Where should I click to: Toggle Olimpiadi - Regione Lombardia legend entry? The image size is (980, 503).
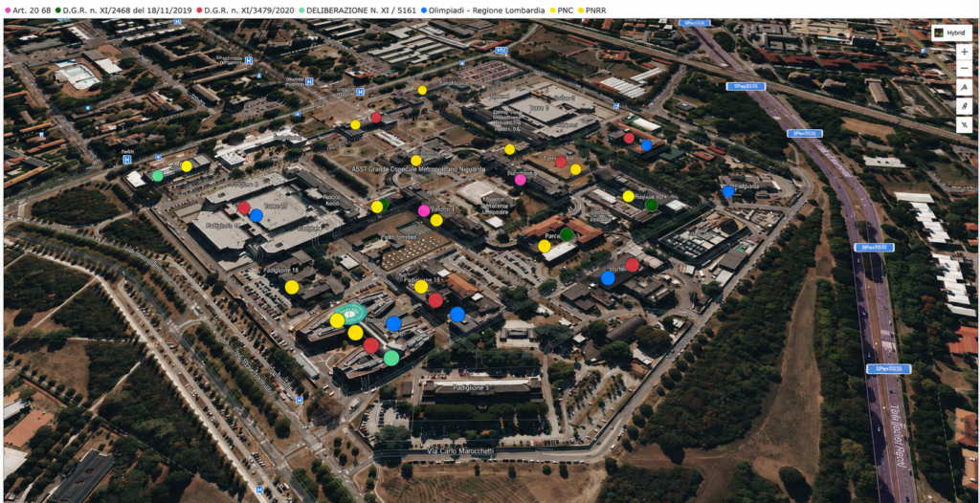click(x=482, y=10)
